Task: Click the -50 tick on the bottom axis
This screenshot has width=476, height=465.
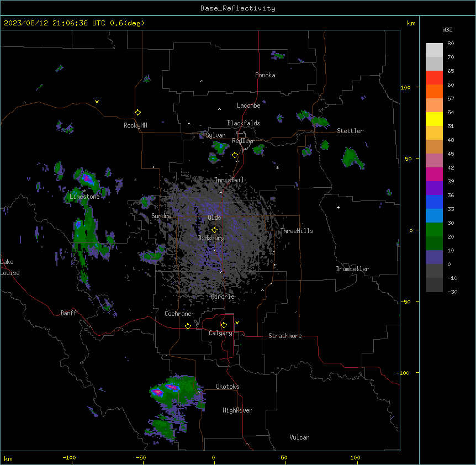Action: (x=141, y=457)
